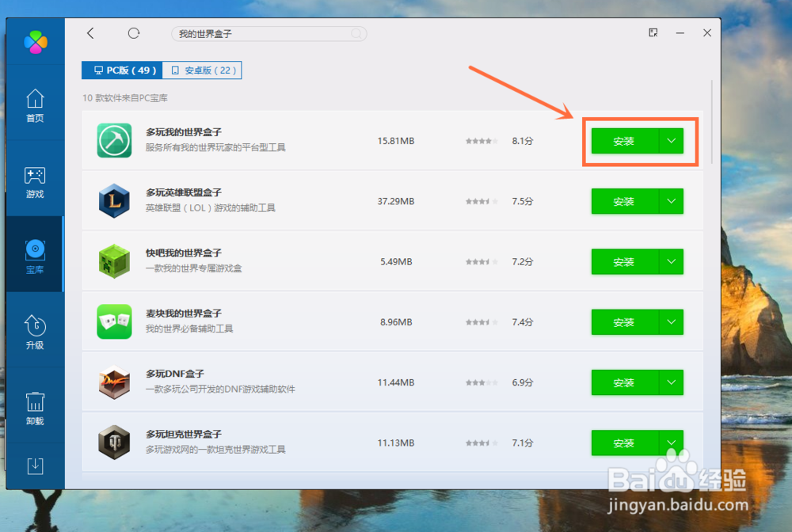Click the 8.1分 star rating
The width and height of the screenshot is (792, 532).
click(482, 141)
